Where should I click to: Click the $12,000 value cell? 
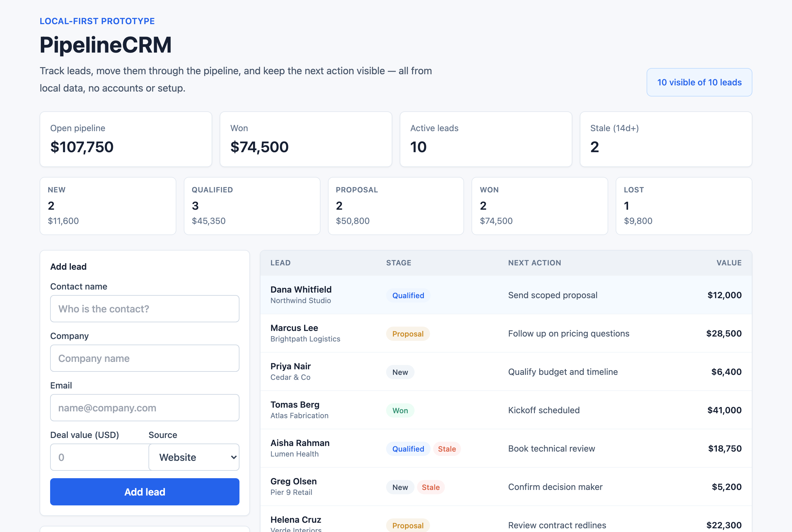click(725, 295)
